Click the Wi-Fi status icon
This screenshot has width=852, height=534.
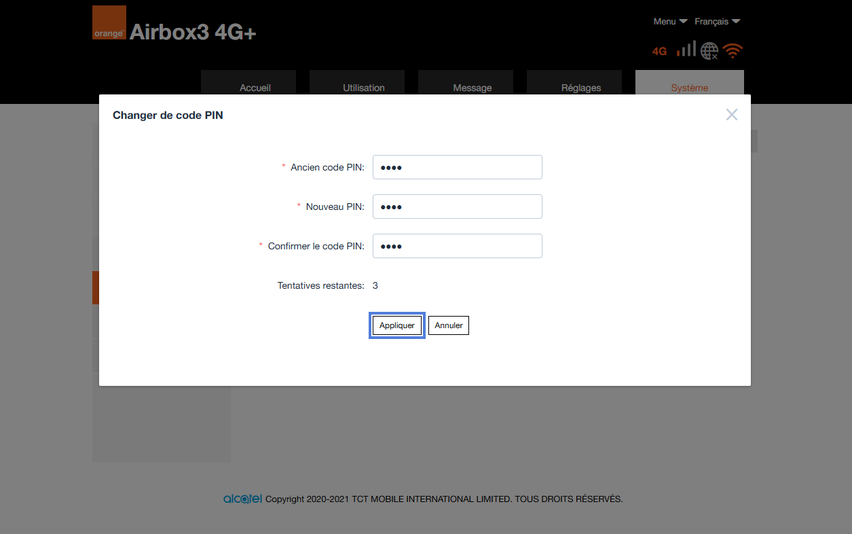(734, 50)
